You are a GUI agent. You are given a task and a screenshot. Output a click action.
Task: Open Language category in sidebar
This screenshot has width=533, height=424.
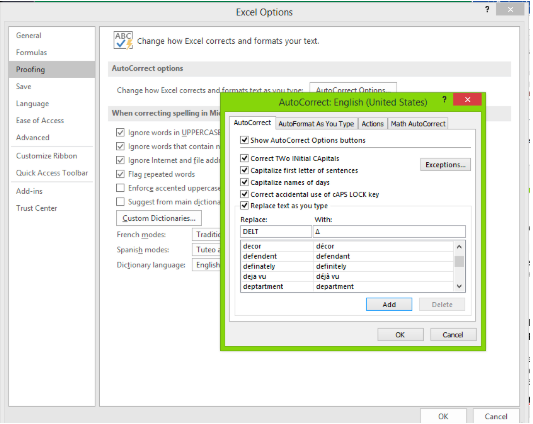coord(52,103)
